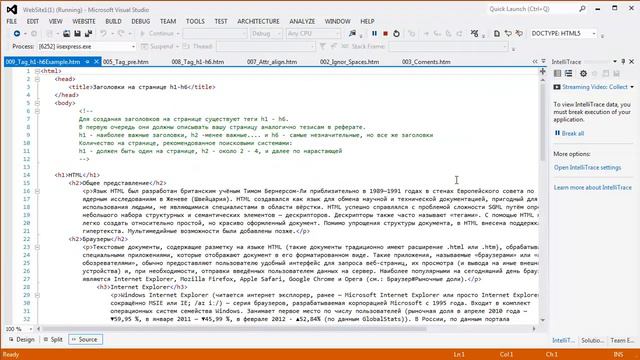Switch to Split view

pos(53,339)
